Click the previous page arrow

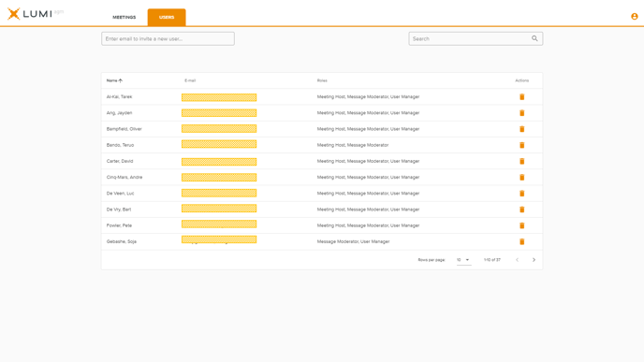click(517, 260)
